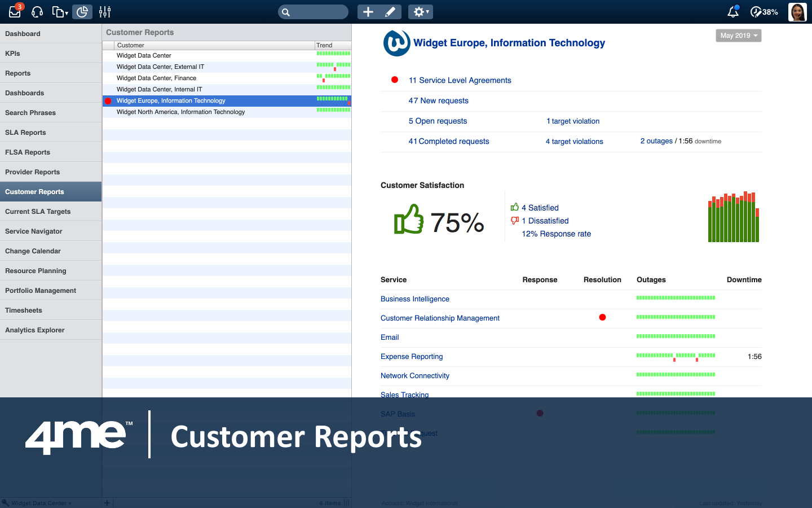The width and height of the screenshot is (812, 508).
Task: Open 11 Service Level Agreements link
Action: 460,81
